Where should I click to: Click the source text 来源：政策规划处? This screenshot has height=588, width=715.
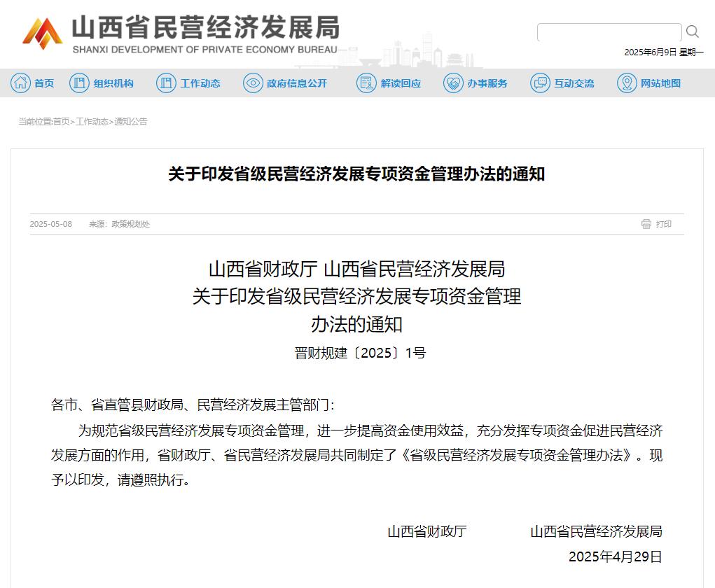pyautogui.click(x=120, y=224)
